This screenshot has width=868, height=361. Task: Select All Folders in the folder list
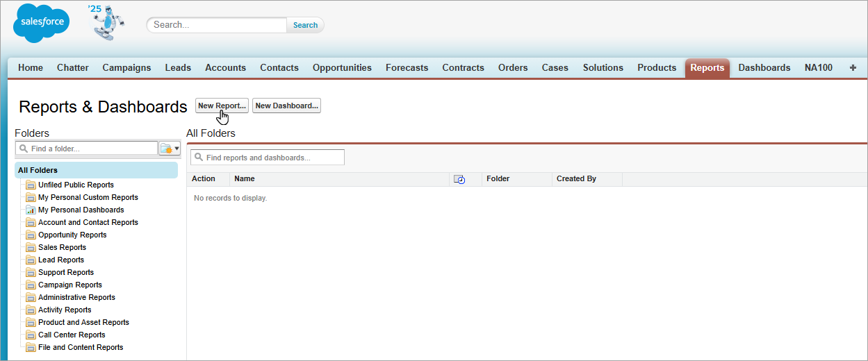tap(96, 170)
